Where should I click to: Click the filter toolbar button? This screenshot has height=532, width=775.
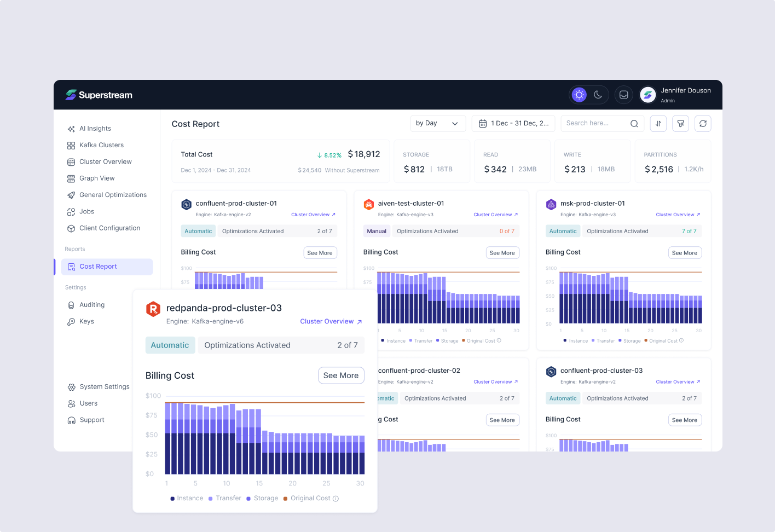(681, 124)
